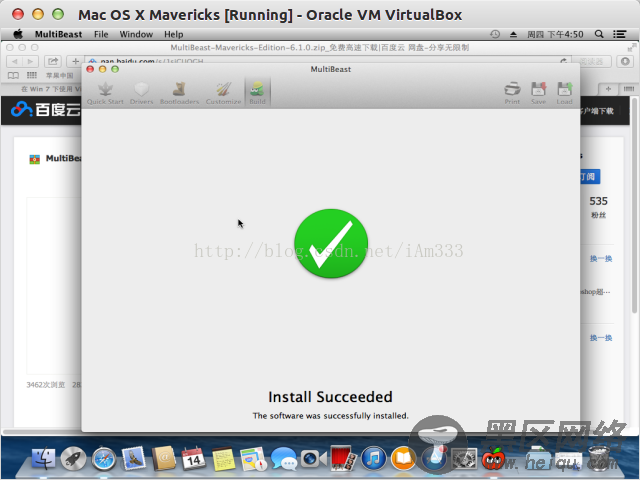
Task: Click the 535 followers count
Action: click(598, 201)
